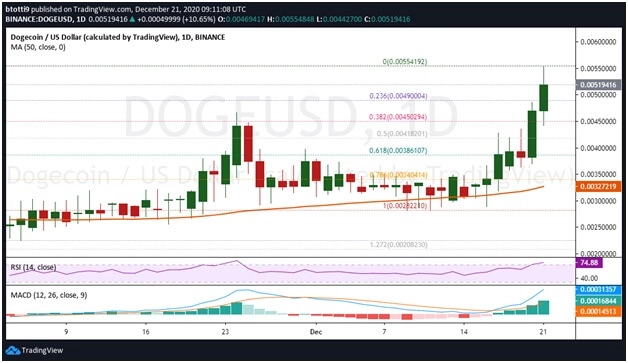Click the 0.00300000 price axis label
The width and height of the screenshot is (628, 363).
[x=598, y=201]
